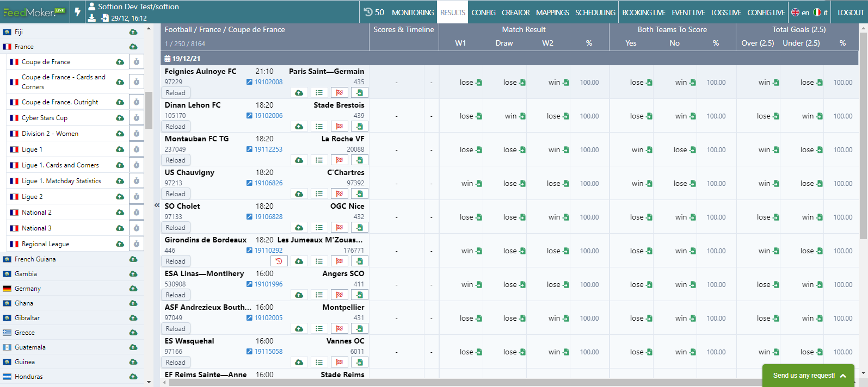
Task: Open the list icon for Montauban FC TG match
Action: (319, 160)
